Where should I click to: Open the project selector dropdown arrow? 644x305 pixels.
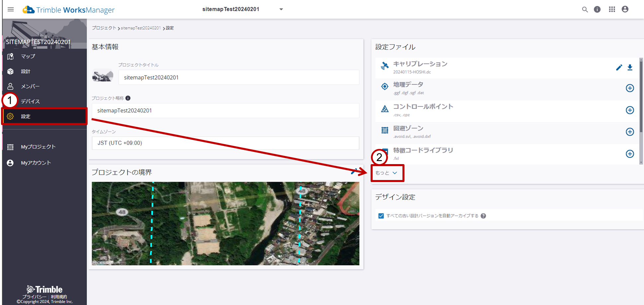coord(281,9)
